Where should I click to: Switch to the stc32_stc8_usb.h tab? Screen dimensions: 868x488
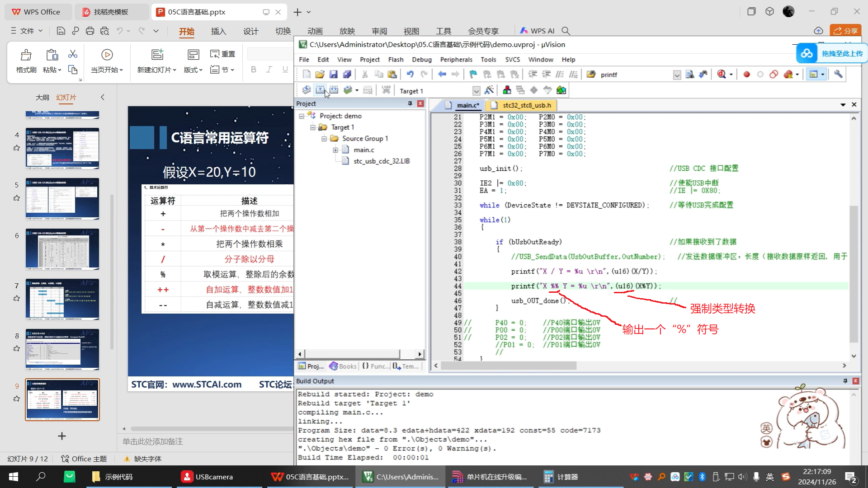click(x=527, y=105)
